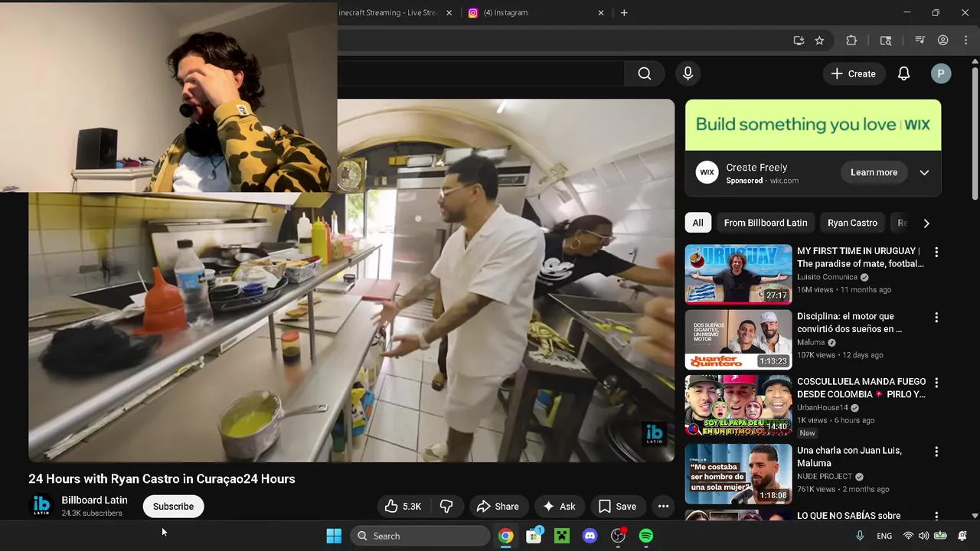Open Windows Start menu
This screenshot has height=551, width=980.
[x=334, y=536]
